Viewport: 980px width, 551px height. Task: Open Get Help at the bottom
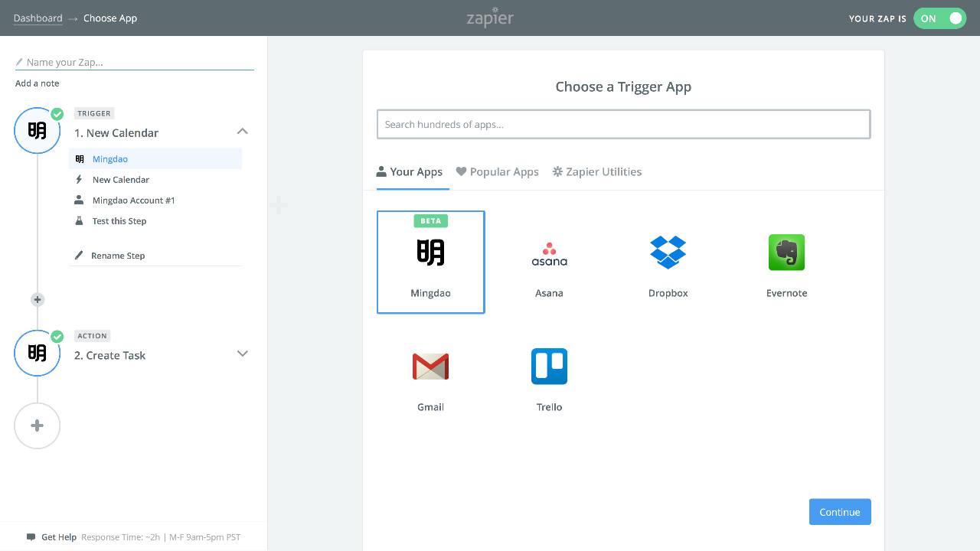point(59,537)
